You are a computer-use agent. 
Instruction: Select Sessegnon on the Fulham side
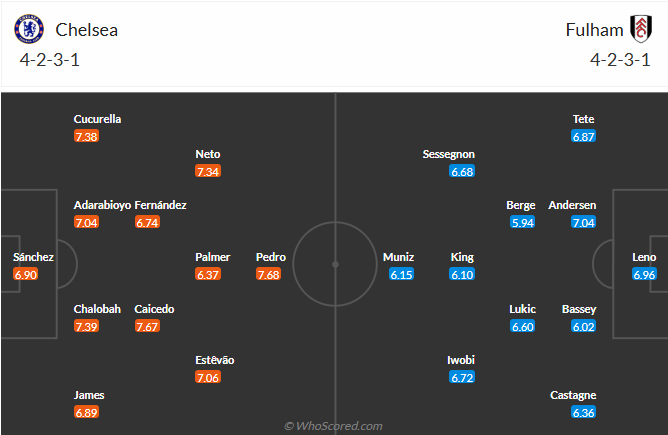[x=449, y=154]
